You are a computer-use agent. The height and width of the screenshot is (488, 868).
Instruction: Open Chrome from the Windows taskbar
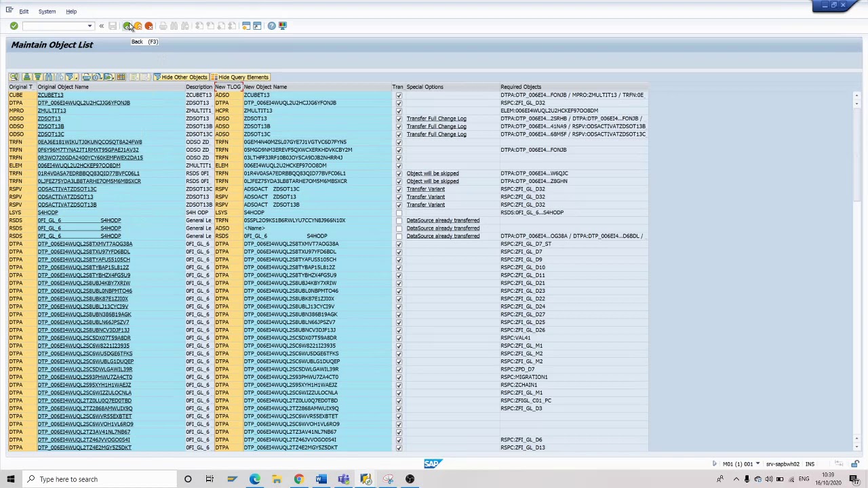[298, 479]
